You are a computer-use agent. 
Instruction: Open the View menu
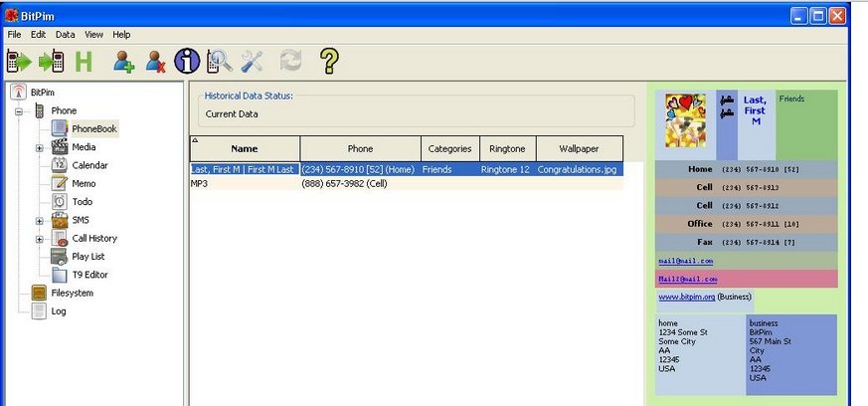[93, 35]
